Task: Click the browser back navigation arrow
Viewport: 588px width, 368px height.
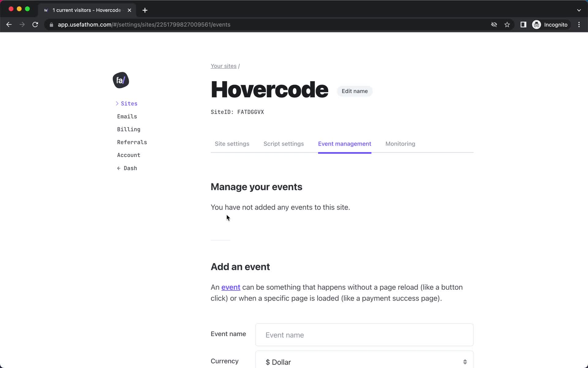Action: (9, 24)
